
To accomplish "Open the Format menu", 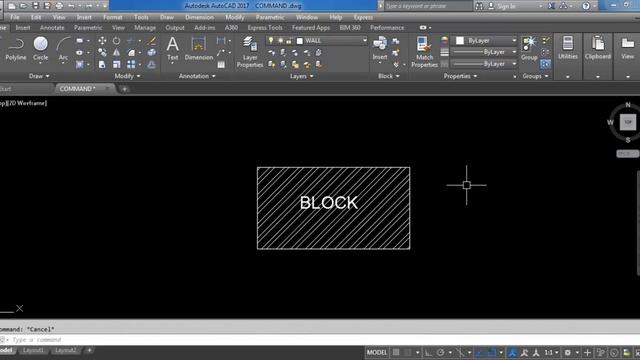I will (x=113, y=17).
